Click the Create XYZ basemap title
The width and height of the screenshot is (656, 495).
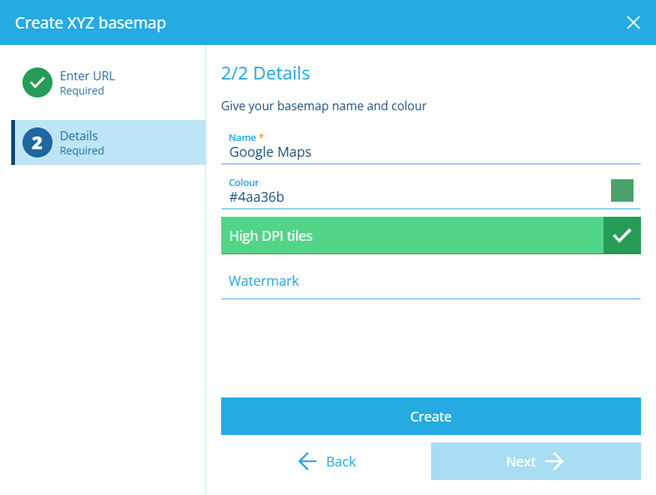[x=90, y=23]
